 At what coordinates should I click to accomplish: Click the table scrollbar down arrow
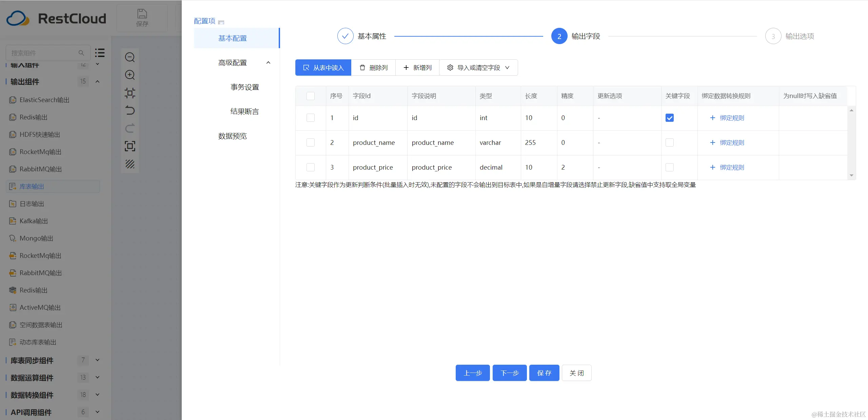tap(851, 175)
